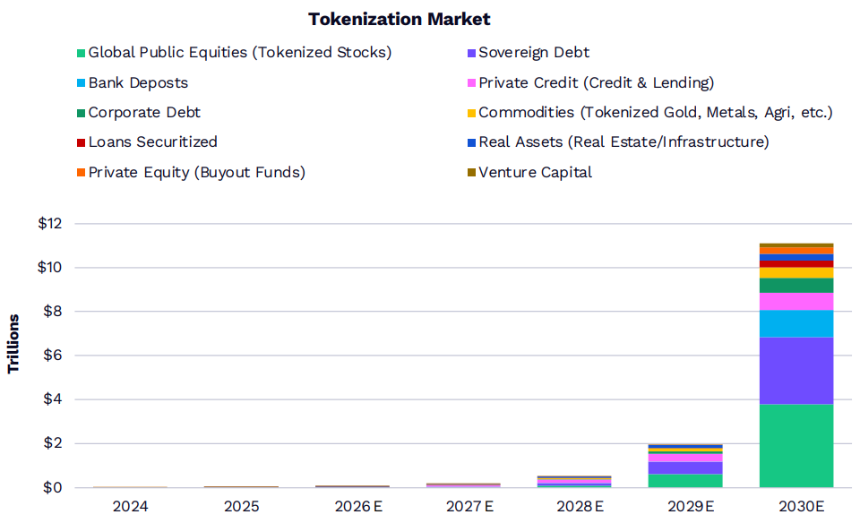Select the Trillions y-axis title
860x523 pixels.
pyautogui.click(x=14, y=344)
